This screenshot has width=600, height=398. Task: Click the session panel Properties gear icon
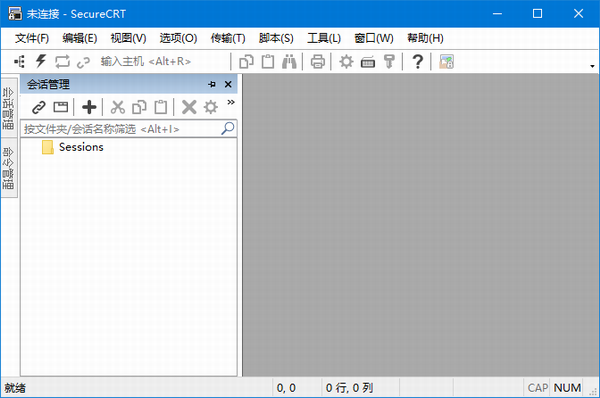211,107
